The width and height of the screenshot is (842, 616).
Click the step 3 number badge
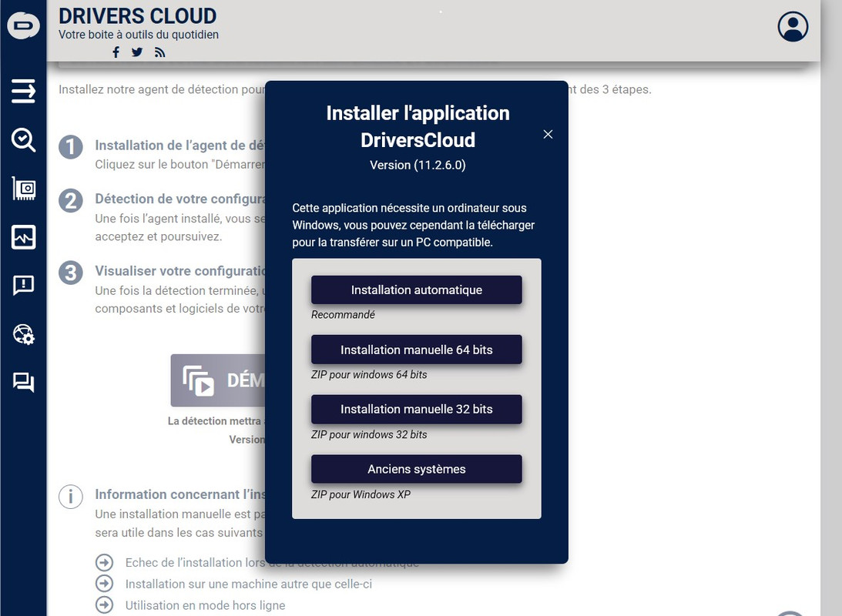click(x=71, y=273)
